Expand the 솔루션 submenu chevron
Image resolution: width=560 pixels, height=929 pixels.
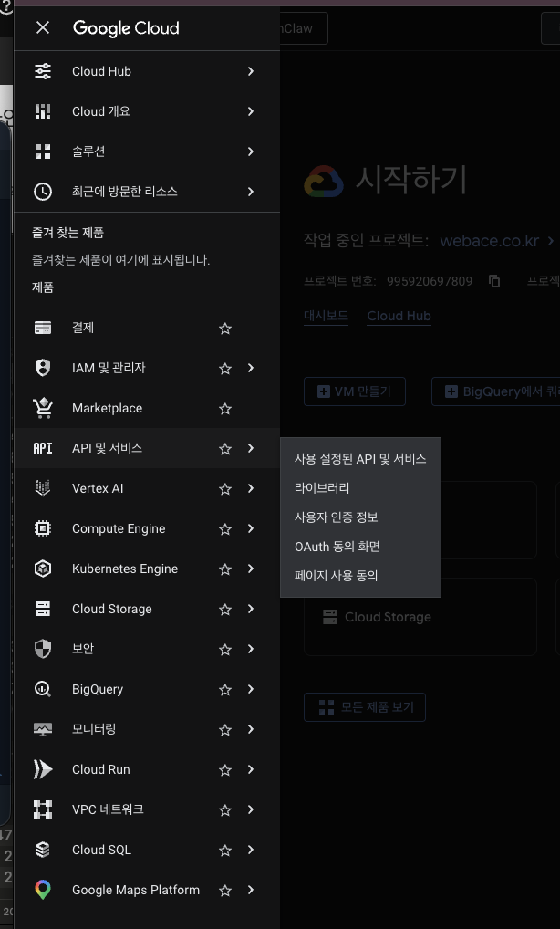[251, 151]
